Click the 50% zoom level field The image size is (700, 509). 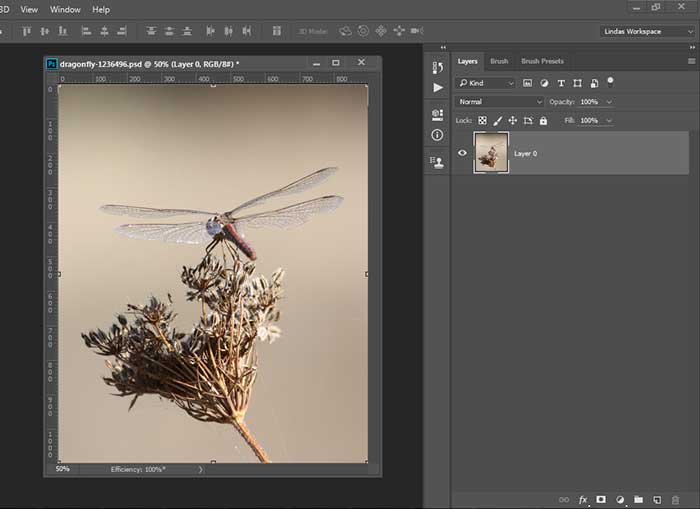(62, 469)
